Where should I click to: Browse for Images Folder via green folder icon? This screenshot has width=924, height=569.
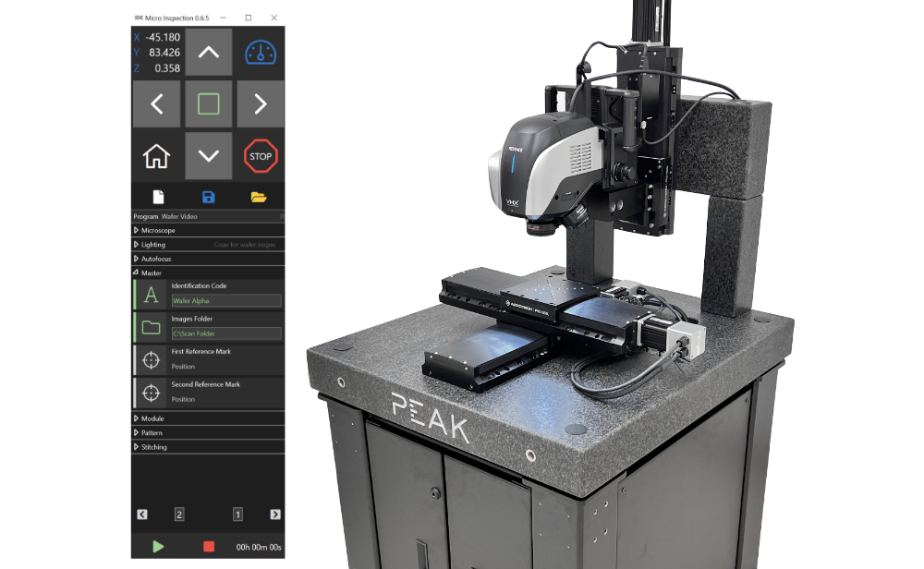point(152,328)
